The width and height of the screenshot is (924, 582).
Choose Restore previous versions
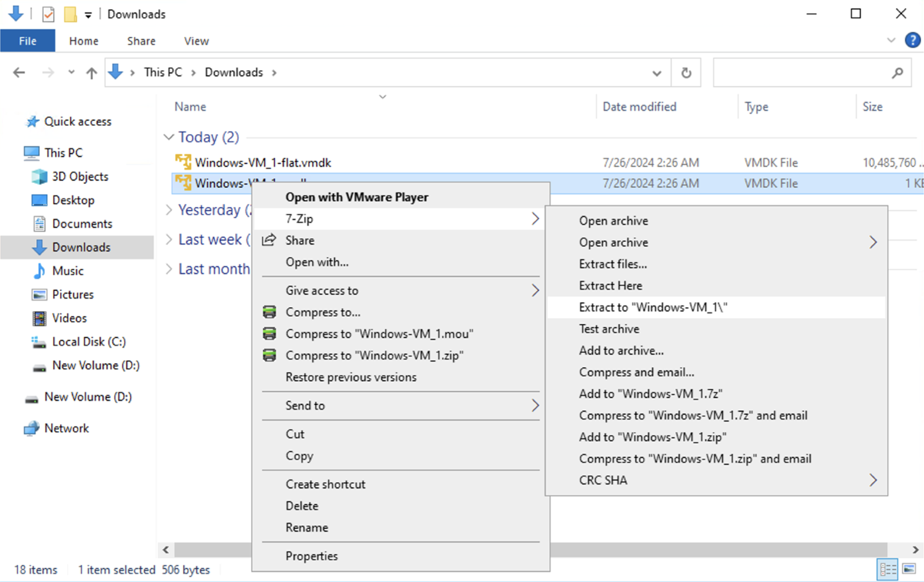(x=400, y=377)
